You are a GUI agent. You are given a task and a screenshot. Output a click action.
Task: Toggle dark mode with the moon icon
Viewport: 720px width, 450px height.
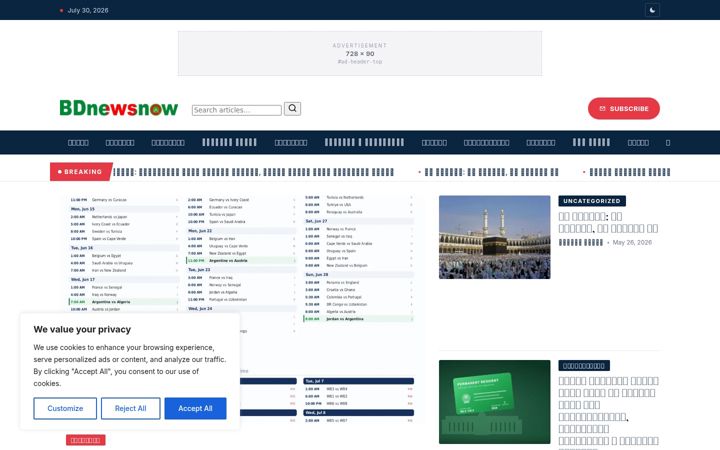point(652,10)
